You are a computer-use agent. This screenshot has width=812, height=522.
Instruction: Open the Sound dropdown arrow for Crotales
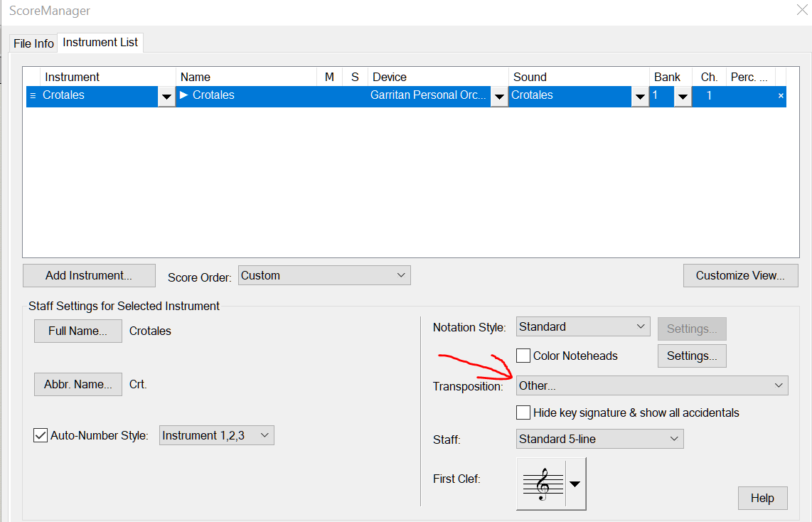640,97
